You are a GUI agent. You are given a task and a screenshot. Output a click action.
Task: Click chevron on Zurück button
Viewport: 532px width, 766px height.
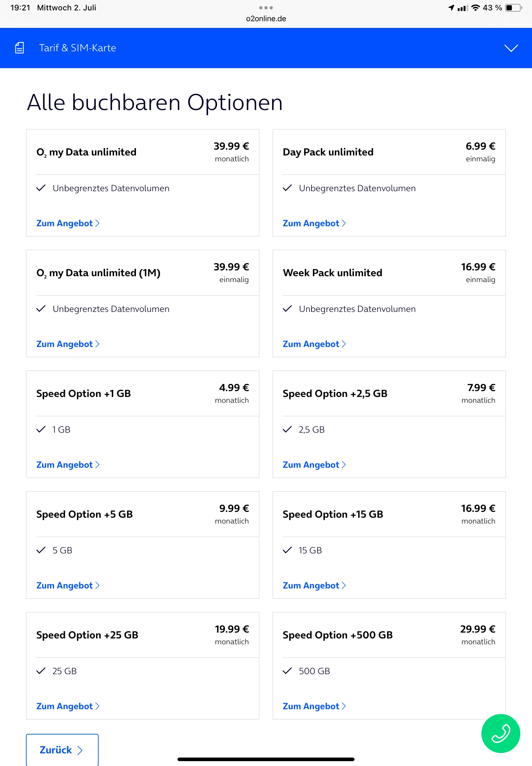pyautogui.click(x=80, y=750)
